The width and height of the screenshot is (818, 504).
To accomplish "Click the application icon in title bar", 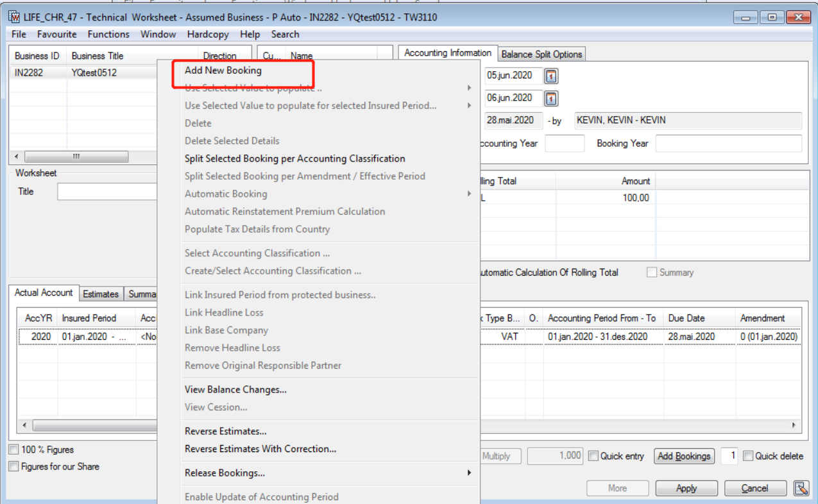I will (14, 17).
